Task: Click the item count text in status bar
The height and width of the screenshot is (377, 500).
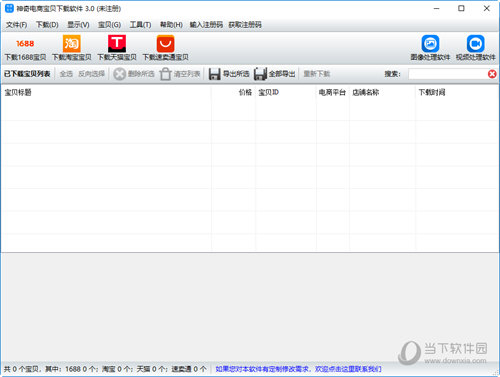Action: click(105, 369)
